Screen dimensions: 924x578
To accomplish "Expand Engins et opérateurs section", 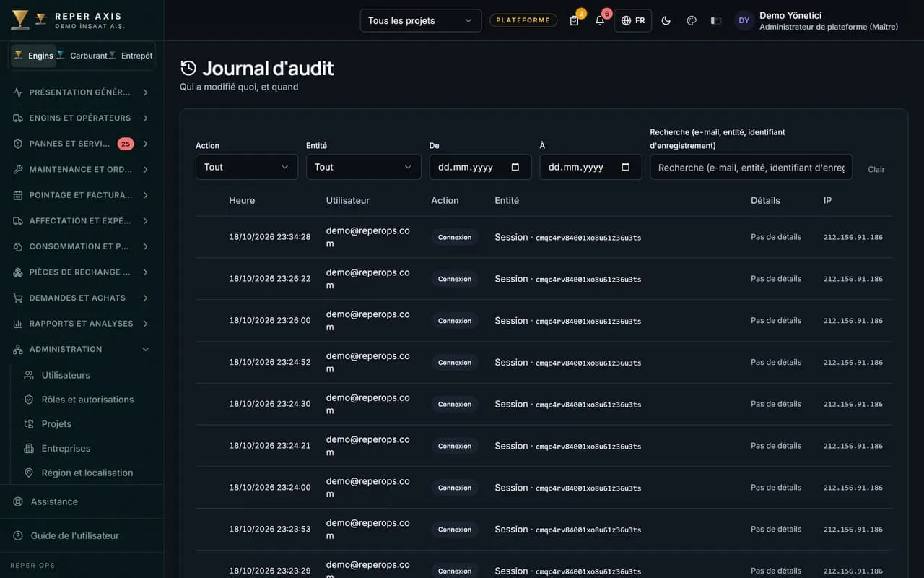I will point(82,118).
